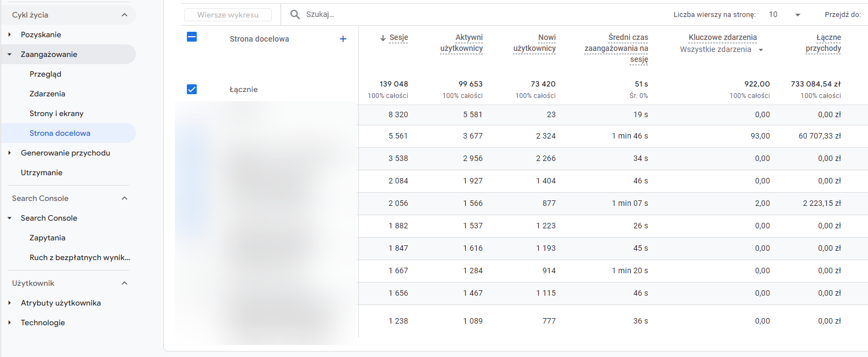Open Zapytania report

(47, 238)
